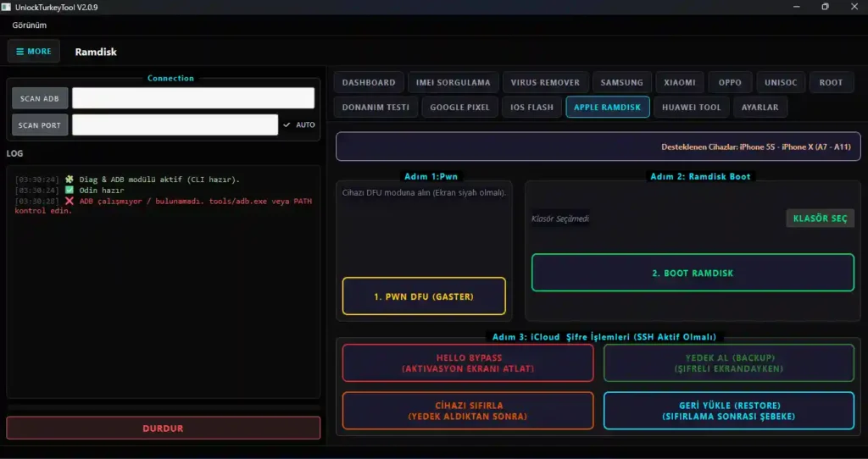Click the icon beside Diag & ADB log line
868x459 pixels.
(70, 180)
